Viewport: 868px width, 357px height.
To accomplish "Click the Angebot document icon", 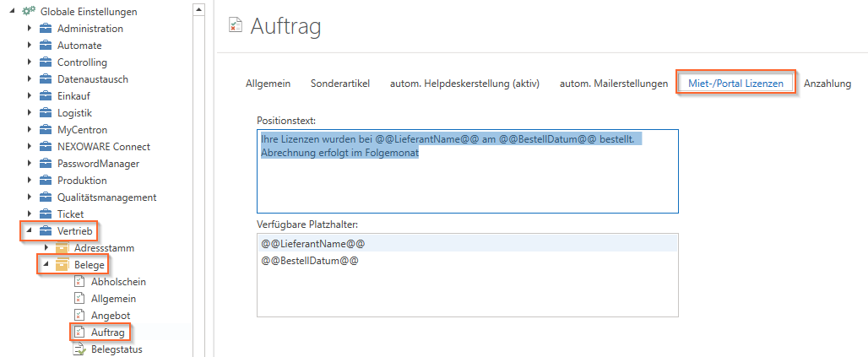I will tap(79, 316).
